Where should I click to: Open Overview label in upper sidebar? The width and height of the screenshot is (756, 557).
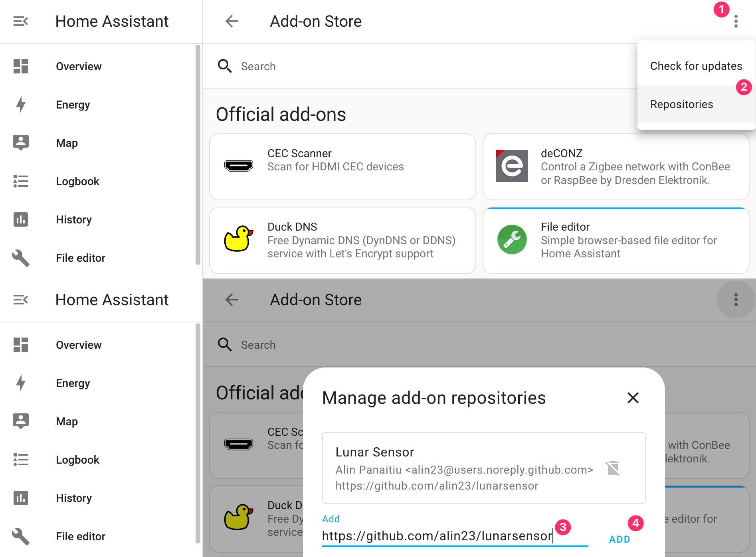coord(79,66)
